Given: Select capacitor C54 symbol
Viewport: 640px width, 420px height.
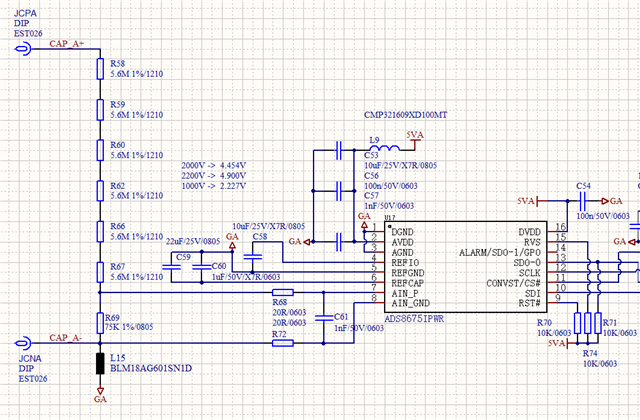Looking at the screenshot, I should [583, 201].
